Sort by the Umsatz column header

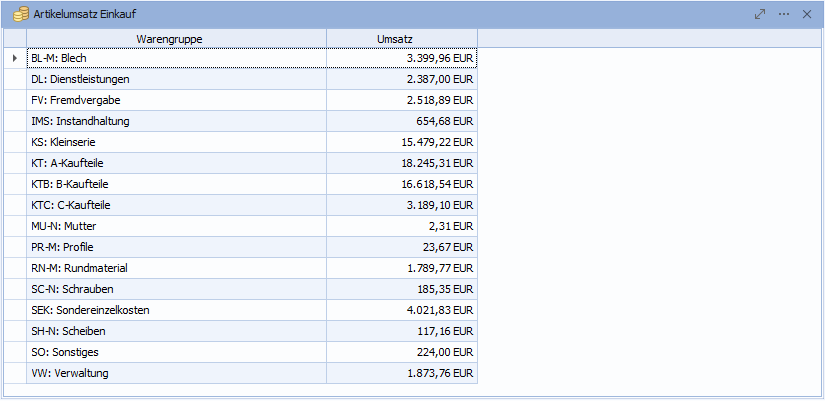click(x=401, y=38)
